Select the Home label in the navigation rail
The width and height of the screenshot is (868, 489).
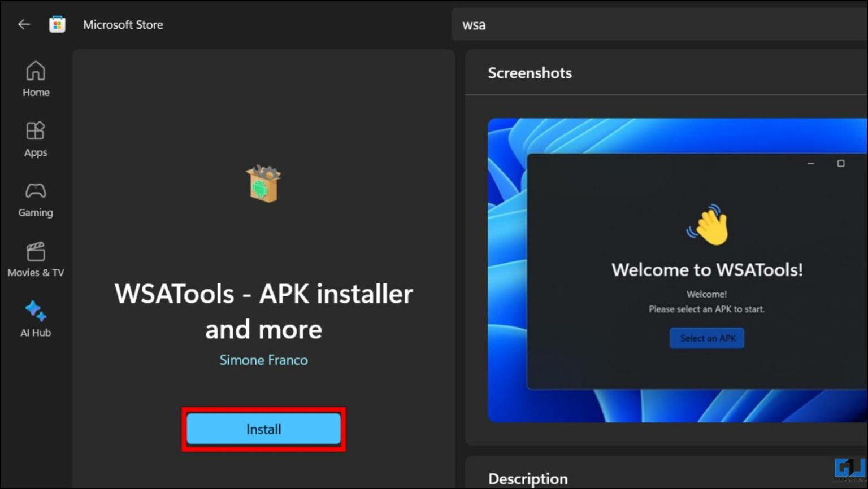click(35, 92)
